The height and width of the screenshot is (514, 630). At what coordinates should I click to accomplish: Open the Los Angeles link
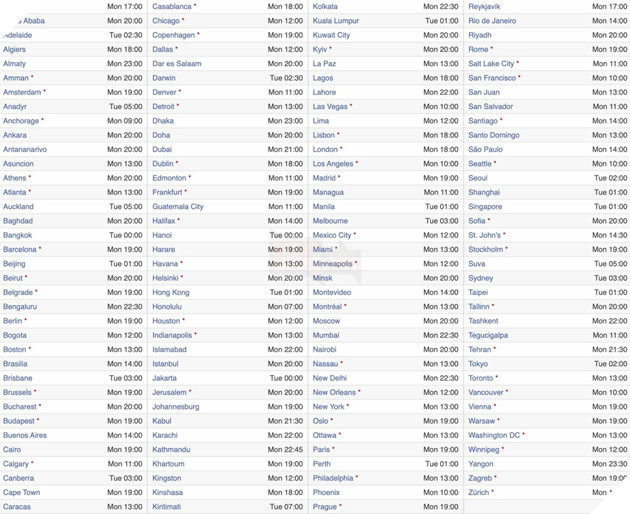point(333,164)
